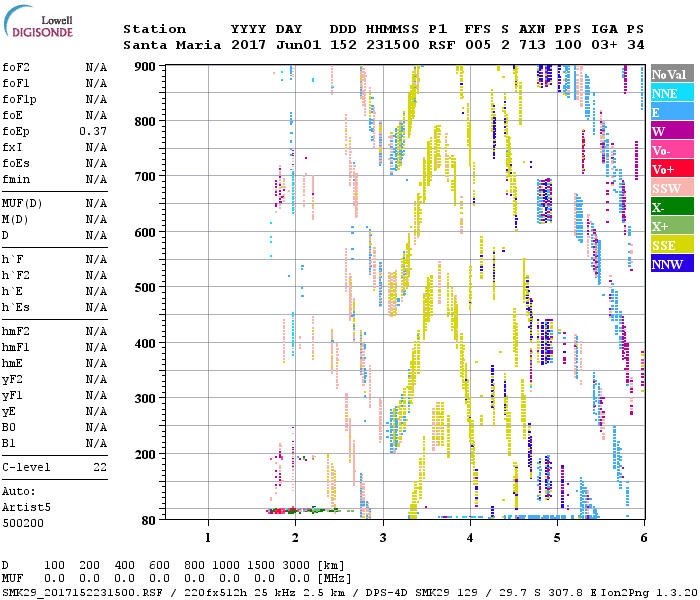Click the Lowell Digisonde logo

(x=39, y=22)
